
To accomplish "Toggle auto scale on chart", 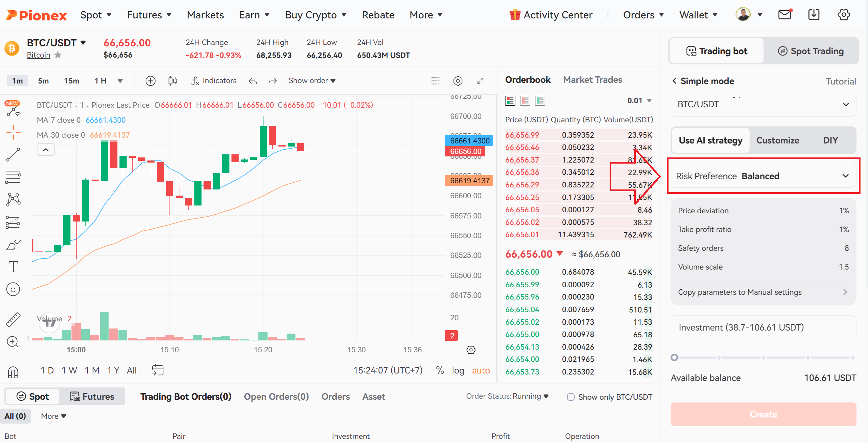I will [x=481, y=370].
